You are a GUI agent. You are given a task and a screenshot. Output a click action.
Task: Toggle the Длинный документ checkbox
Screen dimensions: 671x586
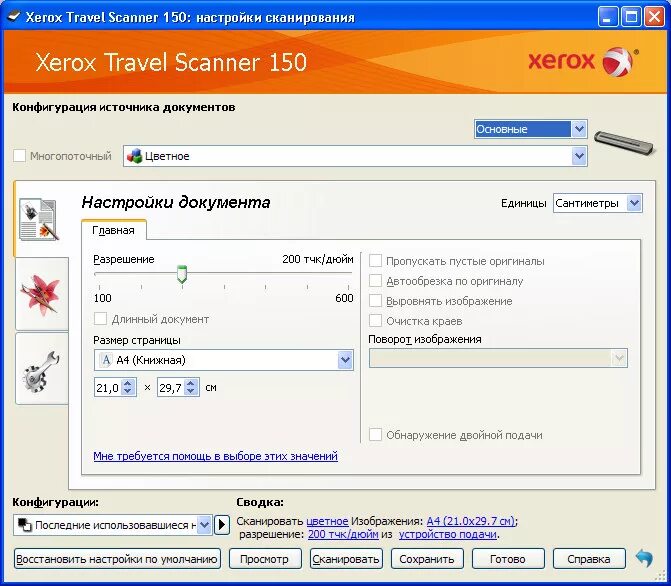point(100,319)
